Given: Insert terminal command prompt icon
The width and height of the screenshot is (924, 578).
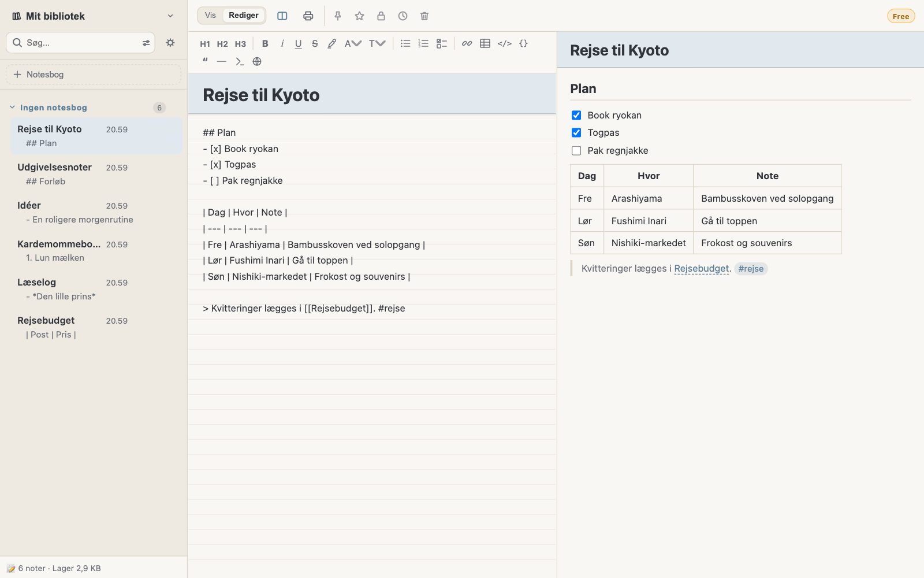Looking at the screenshot, I should click(x=240, y=61).
